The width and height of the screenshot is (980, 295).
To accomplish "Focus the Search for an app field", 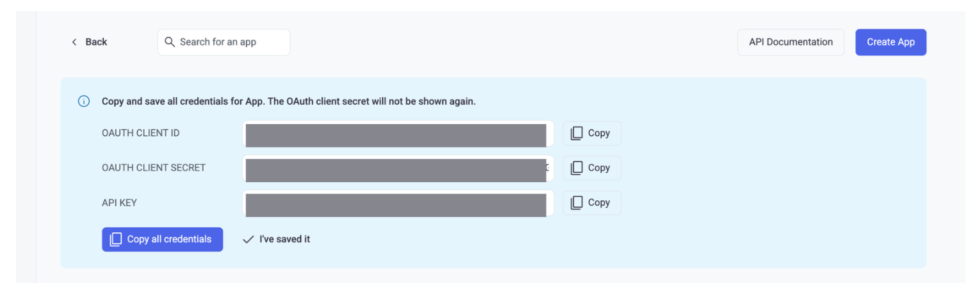I will coord(224,42).
